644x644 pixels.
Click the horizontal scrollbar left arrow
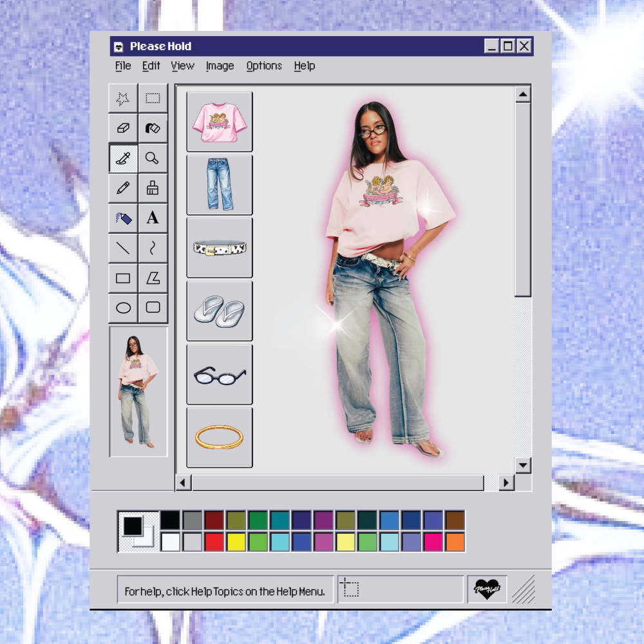[x=183, y=482]
